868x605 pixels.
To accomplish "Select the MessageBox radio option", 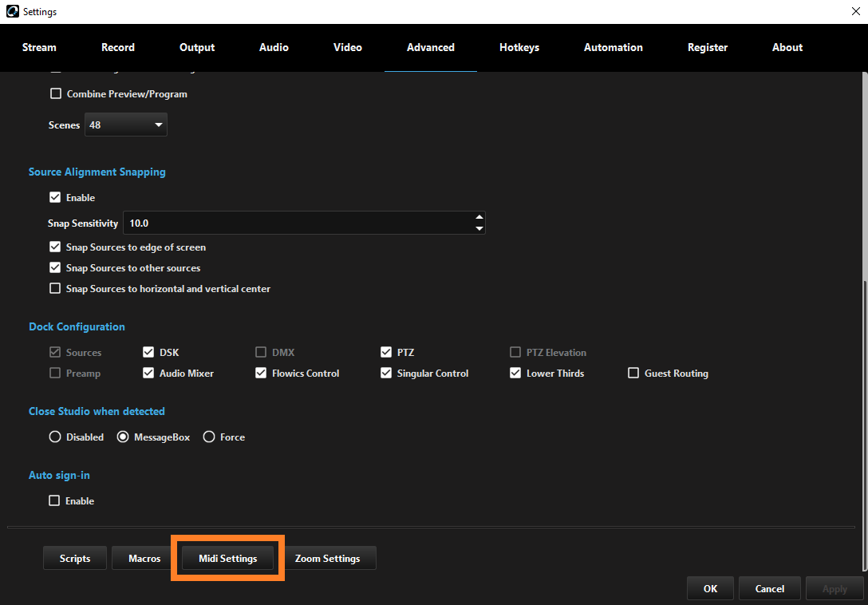I will (123, 437).
